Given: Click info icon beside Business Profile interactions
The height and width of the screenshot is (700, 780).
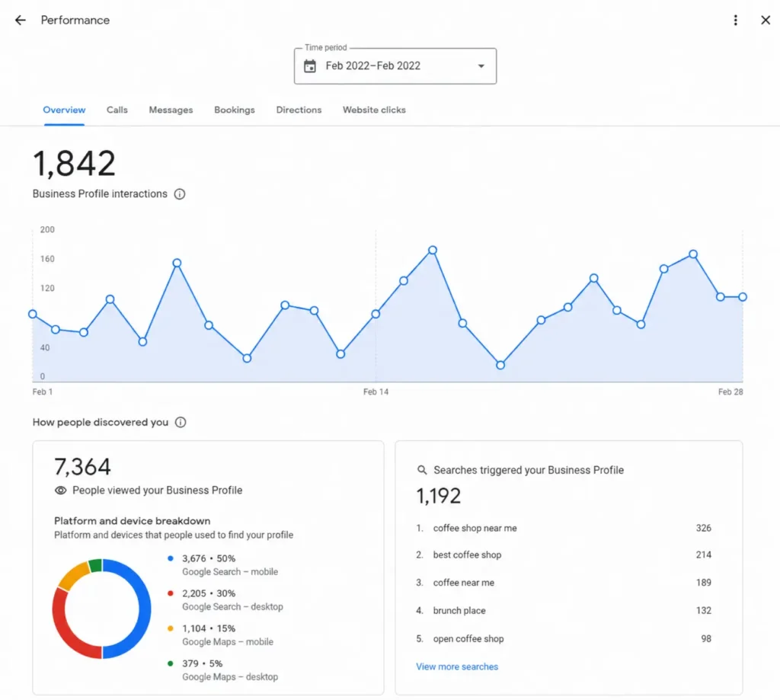Looking at the screenshot, I should 180,194.
